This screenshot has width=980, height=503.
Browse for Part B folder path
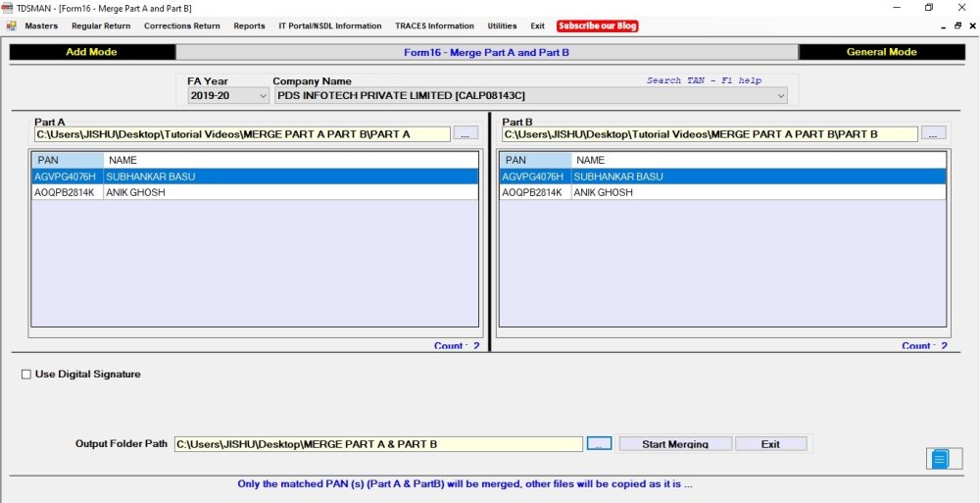click(x=934, y=133)
